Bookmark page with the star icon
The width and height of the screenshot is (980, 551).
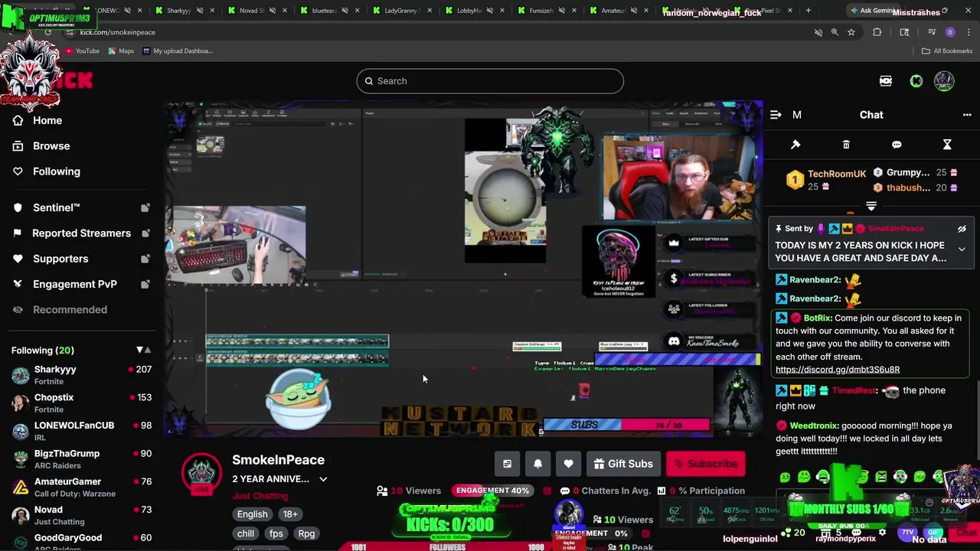851,32
